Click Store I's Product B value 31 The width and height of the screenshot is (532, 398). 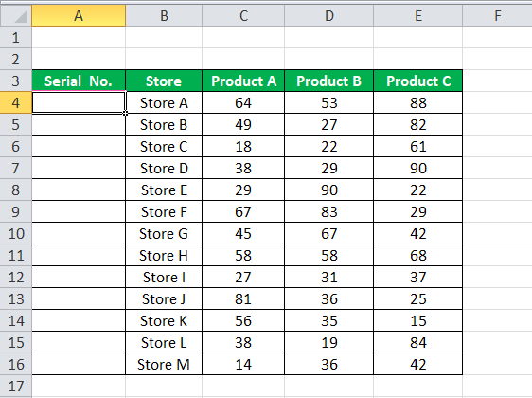[329, 277]
